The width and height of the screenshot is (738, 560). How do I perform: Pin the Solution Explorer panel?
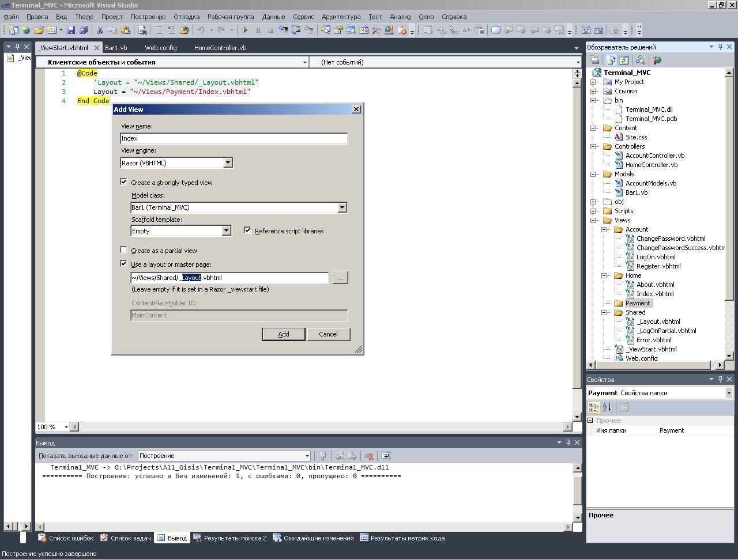[x=720, y=47]
